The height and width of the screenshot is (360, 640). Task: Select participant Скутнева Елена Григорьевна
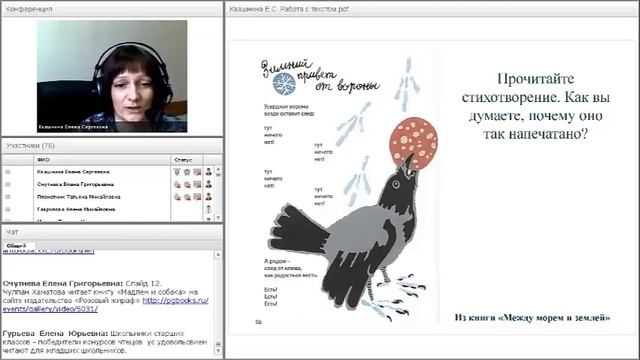[x=75, y=184]
